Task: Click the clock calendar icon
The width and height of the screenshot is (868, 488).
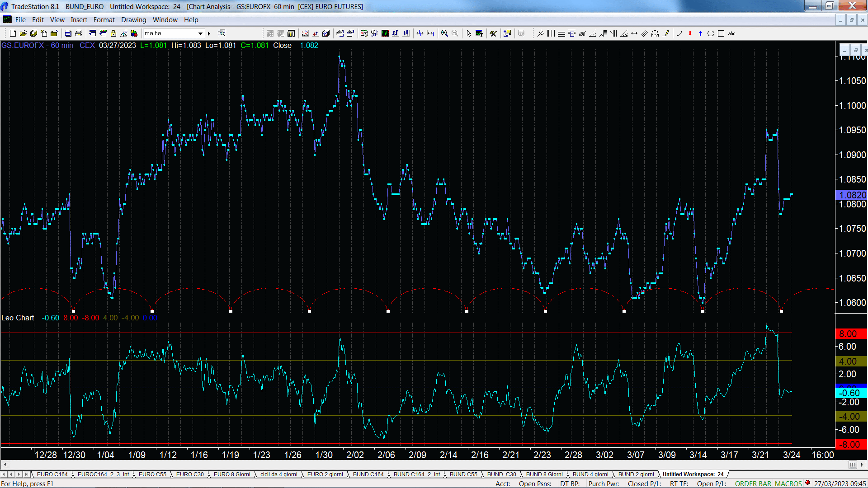Action: pos(364,33)
